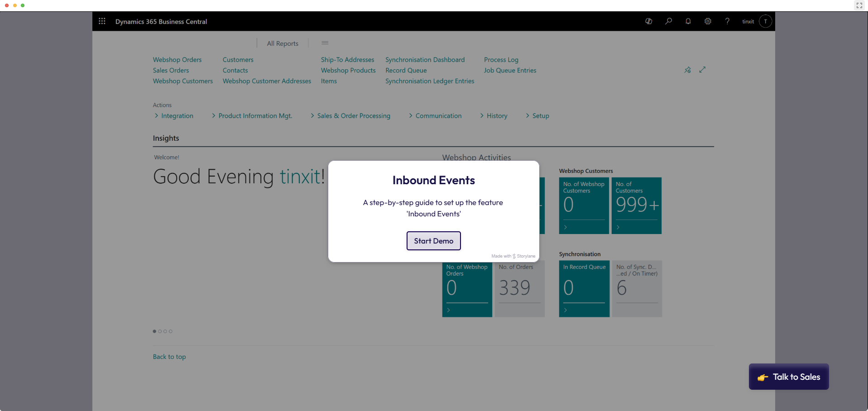The image size is (868, 411).
Task: Click the hand icon on Talk to Sales
Action: (763, 378)
